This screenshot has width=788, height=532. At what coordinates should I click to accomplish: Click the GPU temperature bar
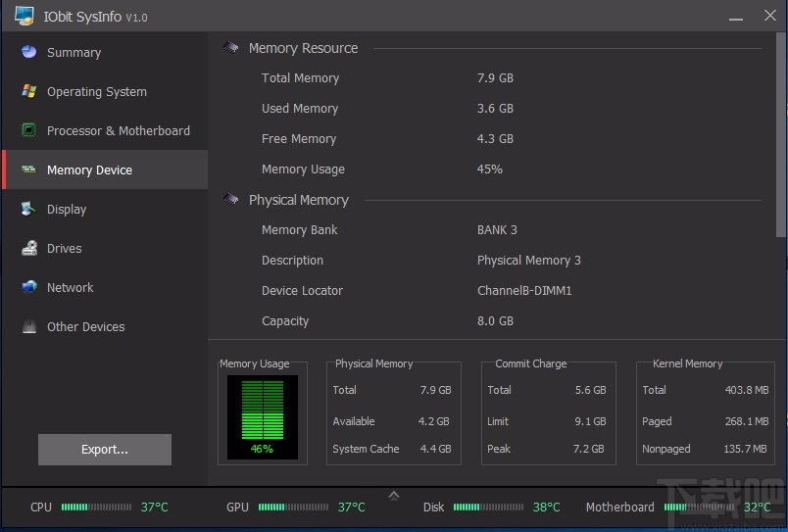293,507
